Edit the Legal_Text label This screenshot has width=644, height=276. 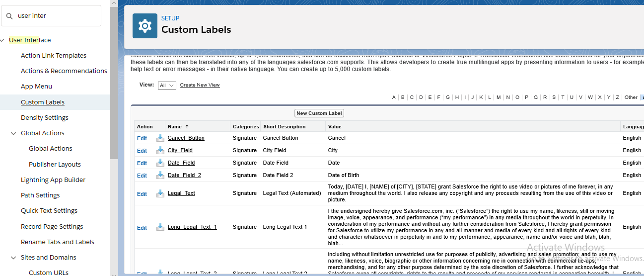(142, 194)
